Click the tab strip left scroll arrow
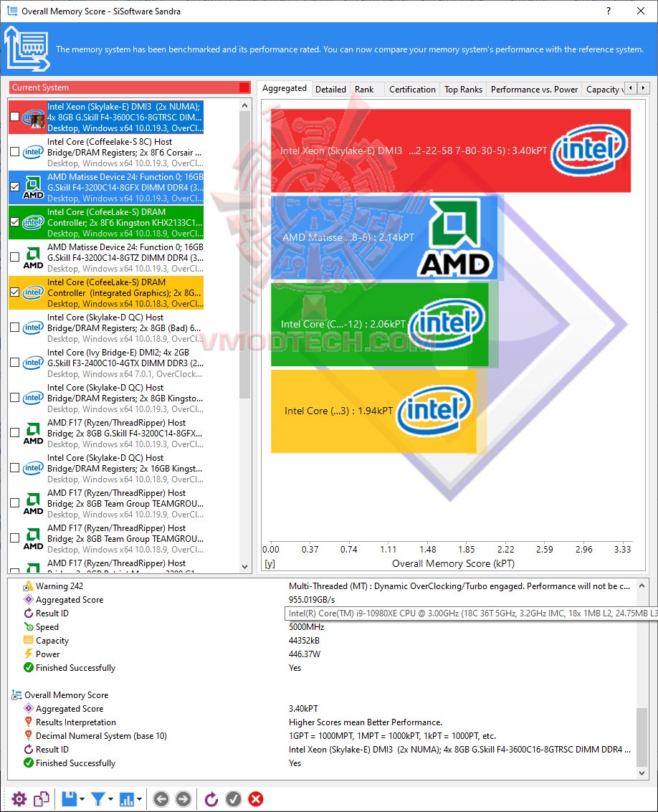658x812 pixels. coord(631,88)
